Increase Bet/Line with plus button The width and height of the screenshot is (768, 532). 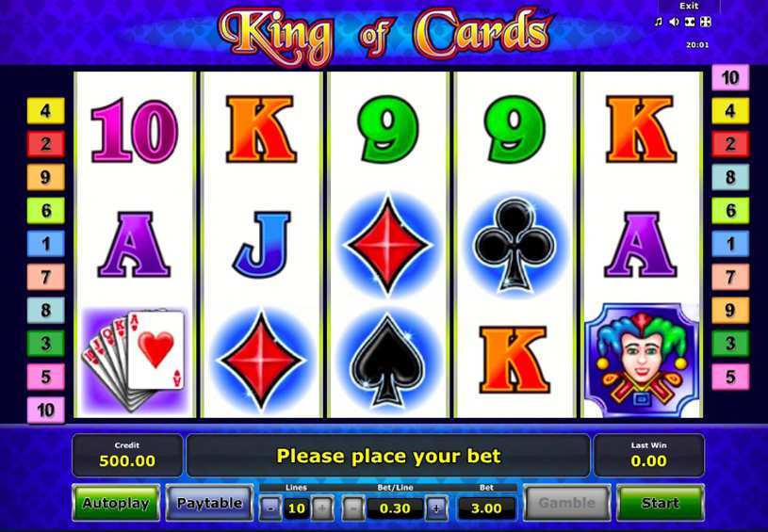(x=436, y=508)
